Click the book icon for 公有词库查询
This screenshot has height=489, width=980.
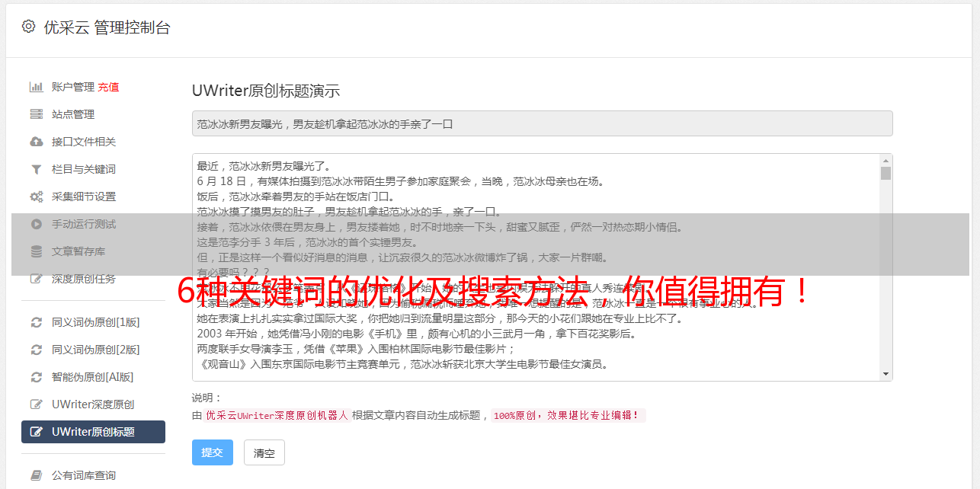pos(36,475)
